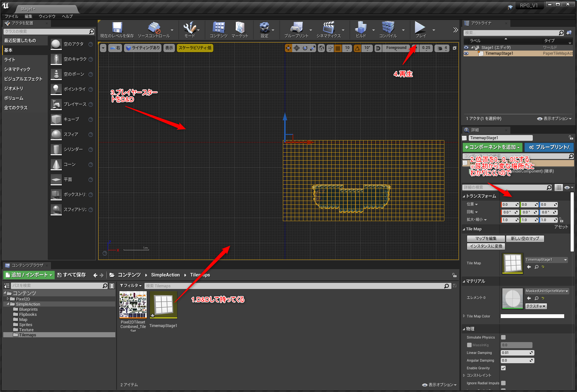Open the property matrix grid icon in Details
Screen dimensions: 577x392
(x=559, y=188)
